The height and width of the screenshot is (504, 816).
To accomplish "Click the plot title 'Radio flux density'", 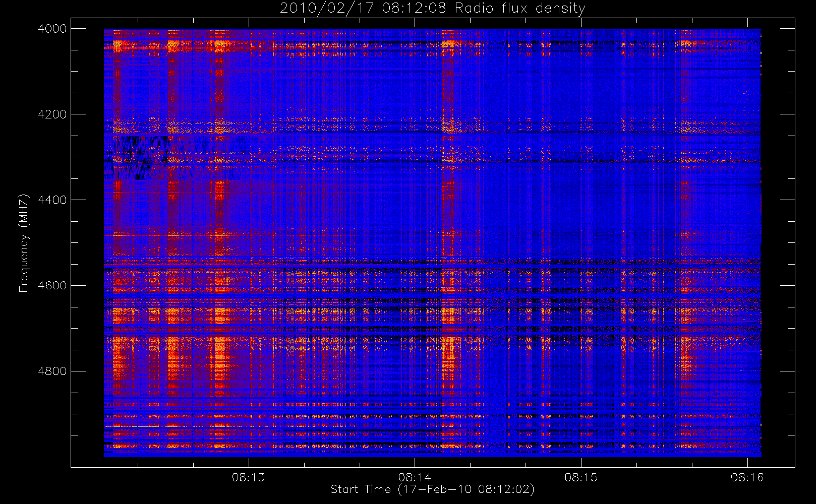I will click(x=520, y=8).
